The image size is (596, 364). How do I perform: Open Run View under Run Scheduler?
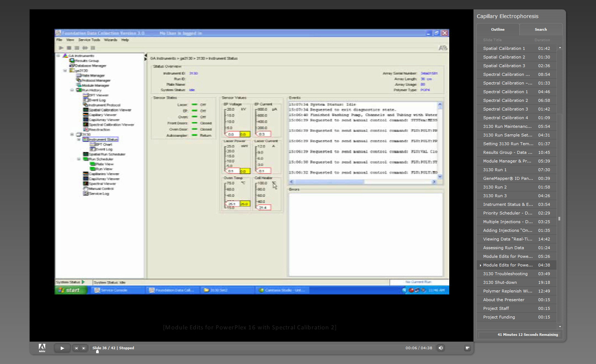pos(101,169)
